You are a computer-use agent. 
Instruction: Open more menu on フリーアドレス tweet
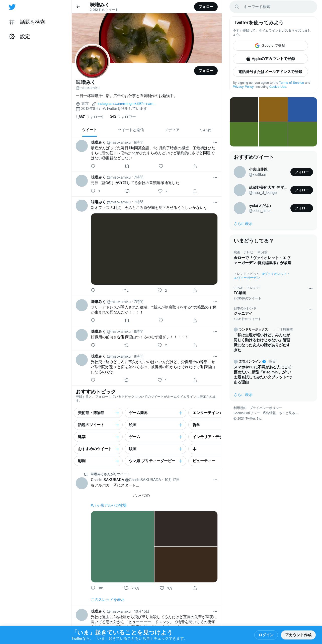point(215,302)
